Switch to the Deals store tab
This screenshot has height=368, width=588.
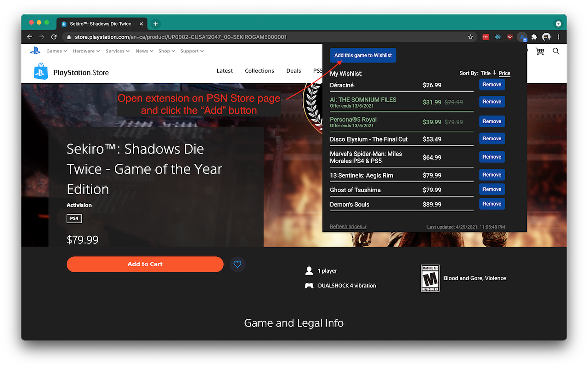[x=294, y=71]
